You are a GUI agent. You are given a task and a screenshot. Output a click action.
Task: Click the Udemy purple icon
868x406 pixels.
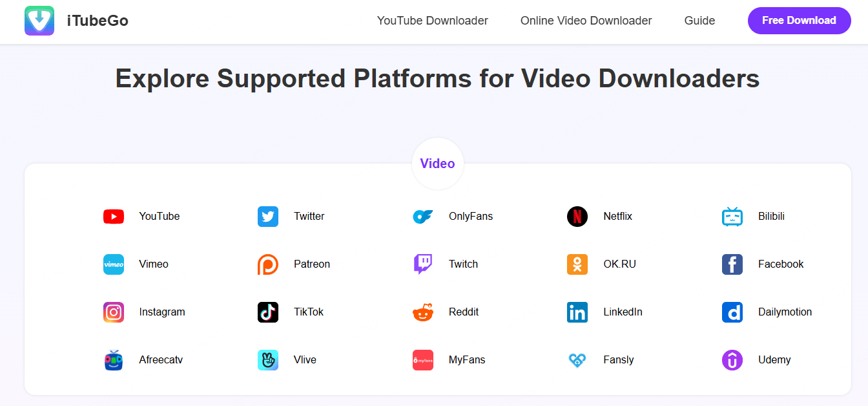pos(732,360)
